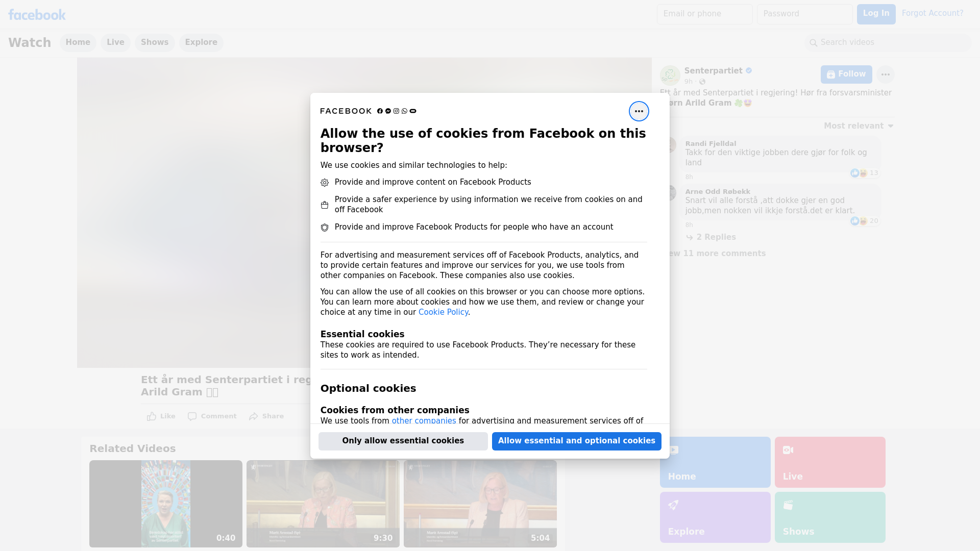Image resolution: width=980 pixels, height=551 pixels.
Task: Click the Optional cookies heading
Action: tap(368, 389)
